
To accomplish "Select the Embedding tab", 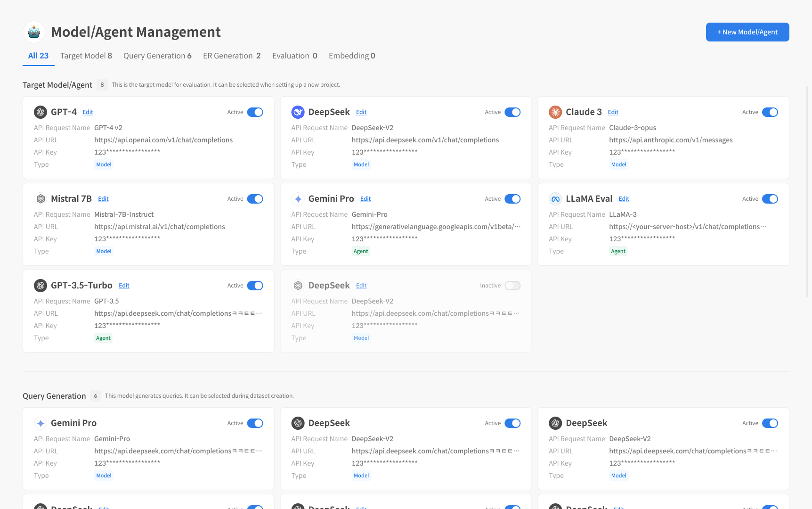I will (352, 56).
